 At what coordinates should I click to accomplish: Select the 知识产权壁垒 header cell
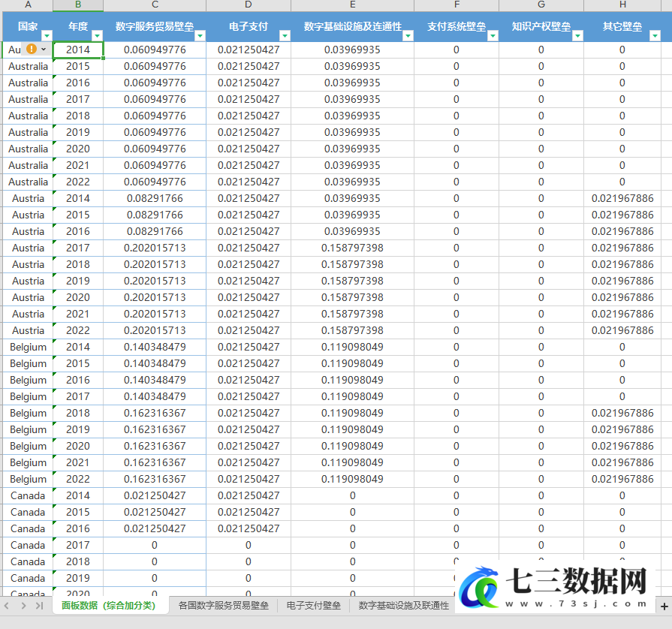tap(541, 26)
